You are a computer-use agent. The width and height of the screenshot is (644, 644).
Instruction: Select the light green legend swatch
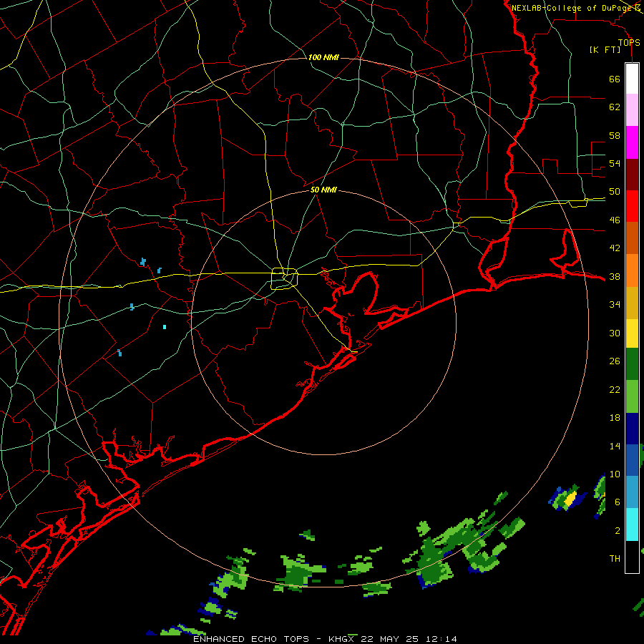(632, 396)
